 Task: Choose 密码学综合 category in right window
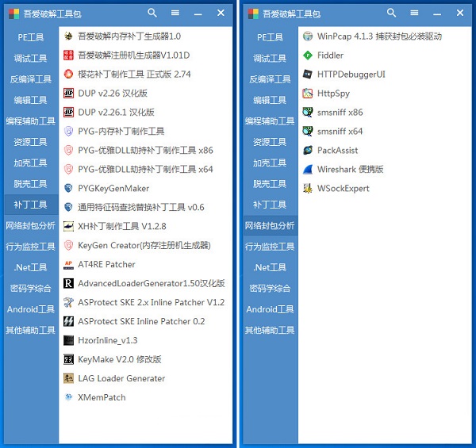pos(270,288)
